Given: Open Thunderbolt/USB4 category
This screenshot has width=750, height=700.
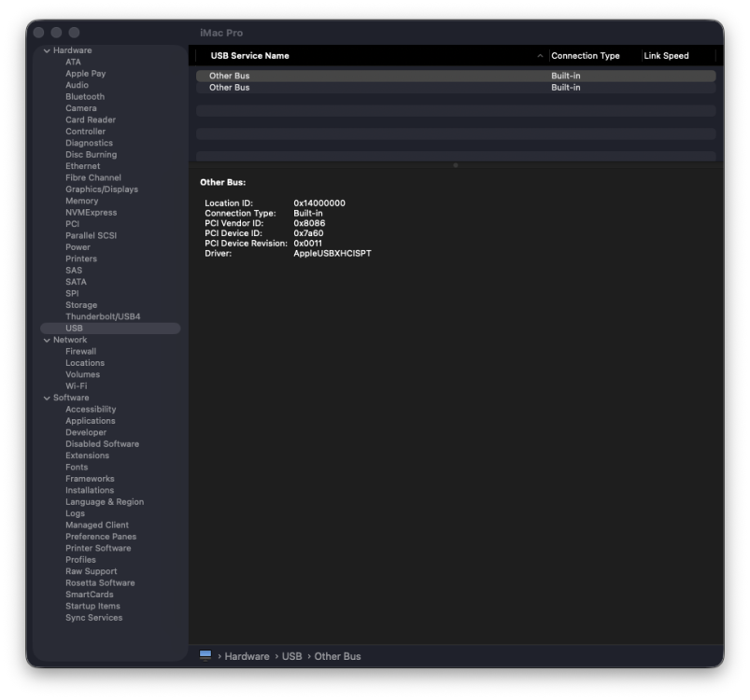Looking at the screenshot, I should (103, 316).
